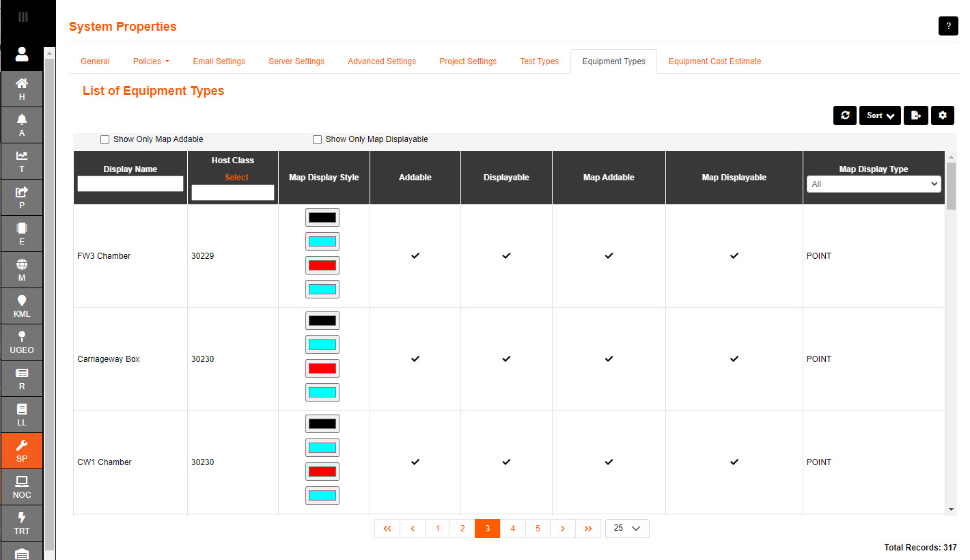Switch to the Equipment Cost Estimate tab
This screenshot has width=970, height=560.
[715, 61]
